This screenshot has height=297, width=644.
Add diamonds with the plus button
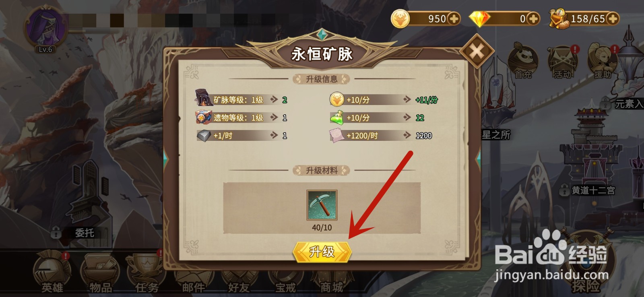533,19
